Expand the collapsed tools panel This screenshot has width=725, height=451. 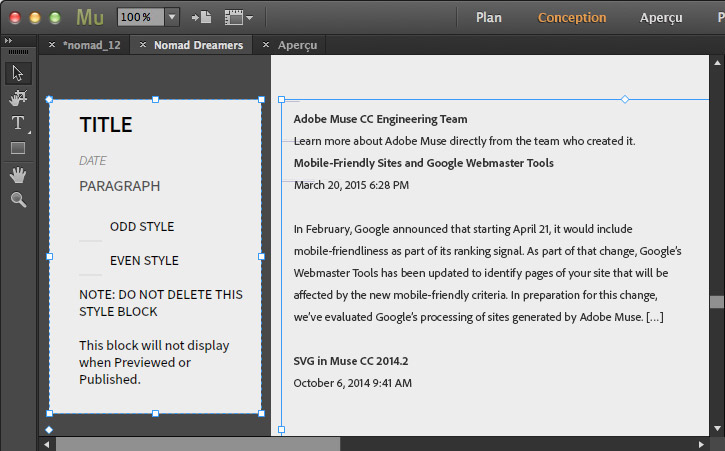point(8,40)
